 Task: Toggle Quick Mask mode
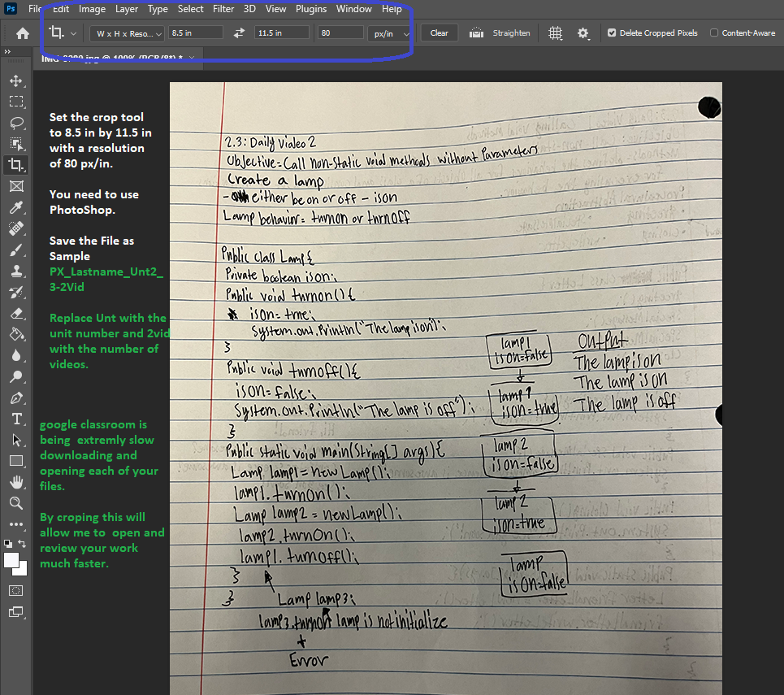click(15, 590)
